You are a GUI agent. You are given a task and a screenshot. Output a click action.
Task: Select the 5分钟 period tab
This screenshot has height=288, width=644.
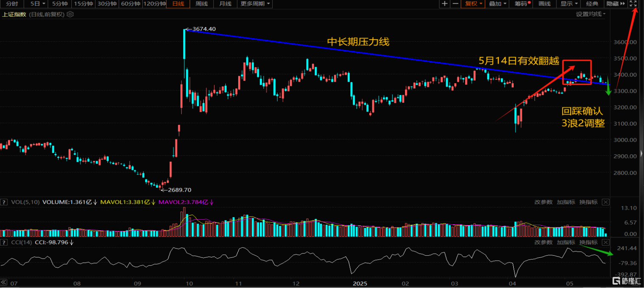tap(59, 4)
